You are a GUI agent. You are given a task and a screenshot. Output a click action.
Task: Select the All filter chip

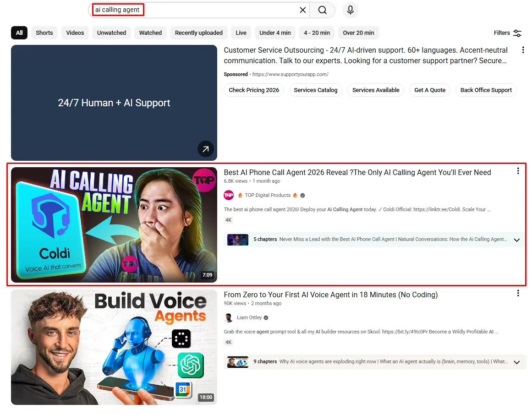19,33
